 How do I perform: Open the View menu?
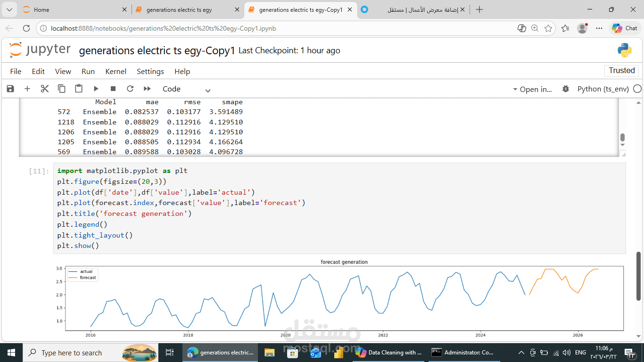63,71
